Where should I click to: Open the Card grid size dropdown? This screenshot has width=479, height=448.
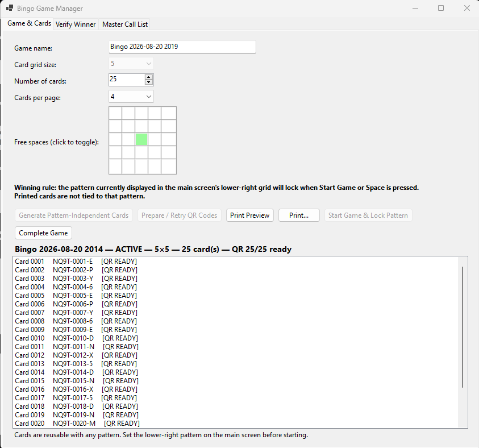point(131,64)
